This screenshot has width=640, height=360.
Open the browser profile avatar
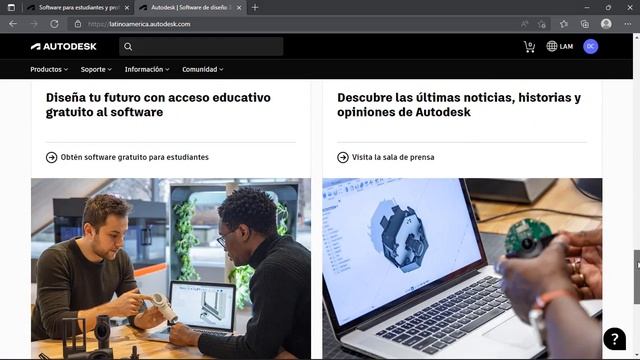(x=606, y=24)
